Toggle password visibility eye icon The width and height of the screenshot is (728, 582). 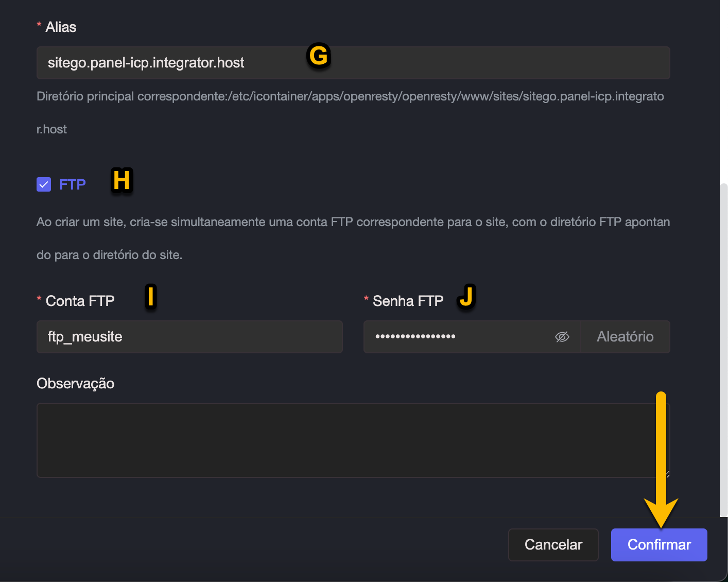(x=562, y=337)
